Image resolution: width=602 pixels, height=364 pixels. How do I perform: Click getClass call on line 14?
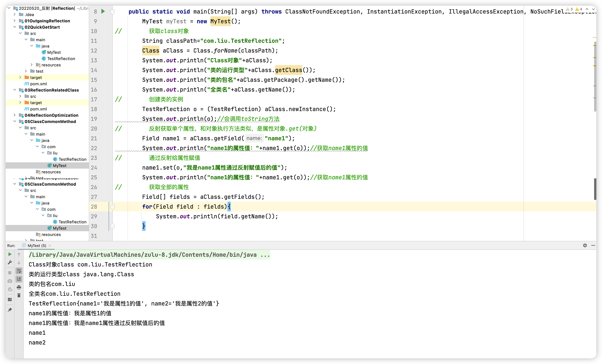(289, 70)
